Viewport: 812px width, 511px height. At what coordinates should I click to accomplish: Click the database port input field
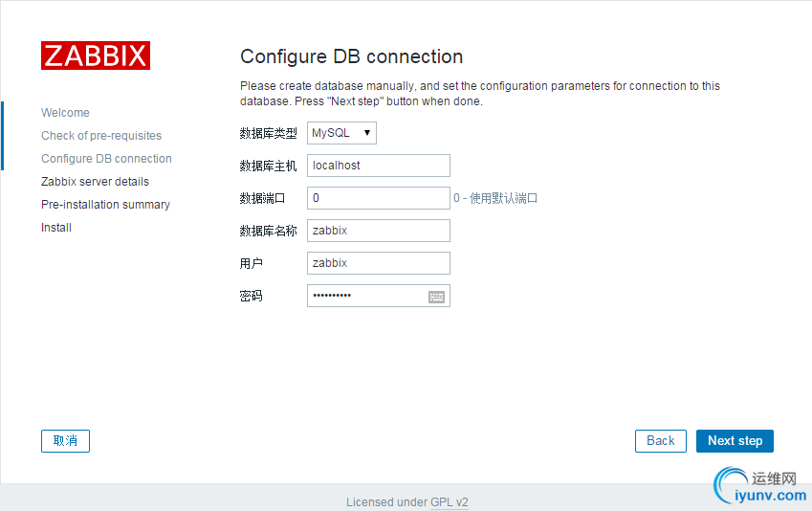coord(378,198)
